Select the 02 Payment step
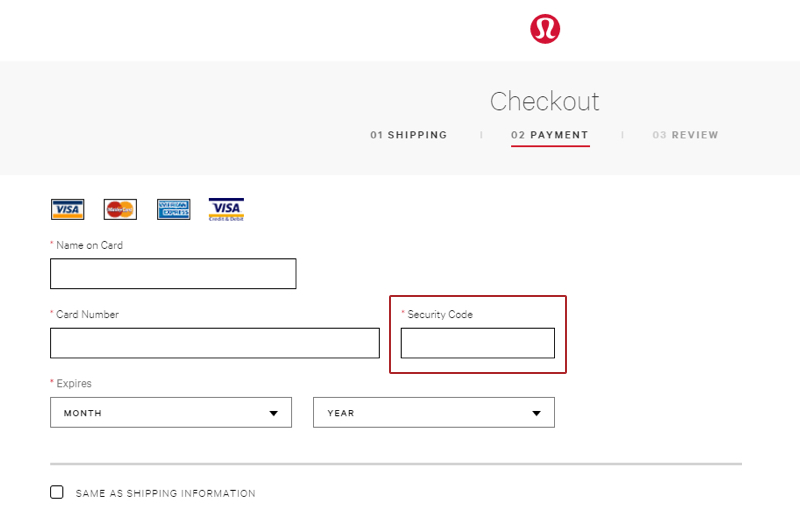This screenshot has width=801, height=525. (x=550, y=135)
